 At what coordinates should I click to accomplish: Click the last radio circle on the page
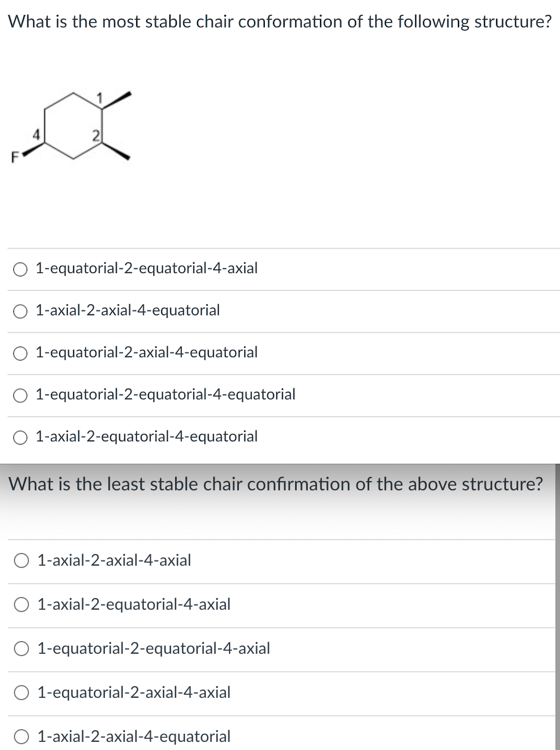(21, 736)
